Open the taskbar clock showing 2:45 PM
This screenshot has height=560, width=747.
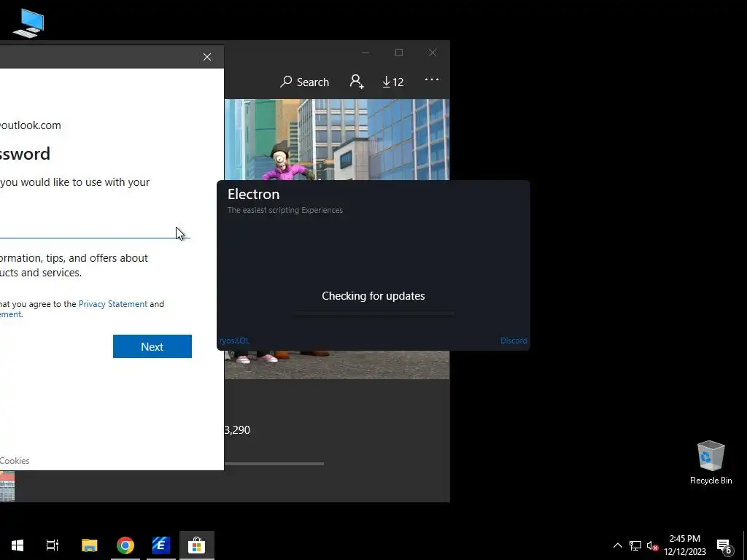tap(685, 545)
